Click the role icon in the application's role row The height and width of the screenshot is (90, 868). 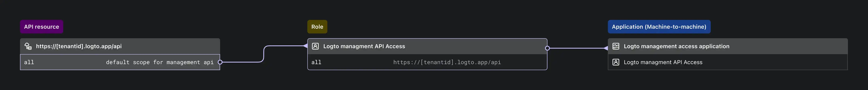point(616,62)
